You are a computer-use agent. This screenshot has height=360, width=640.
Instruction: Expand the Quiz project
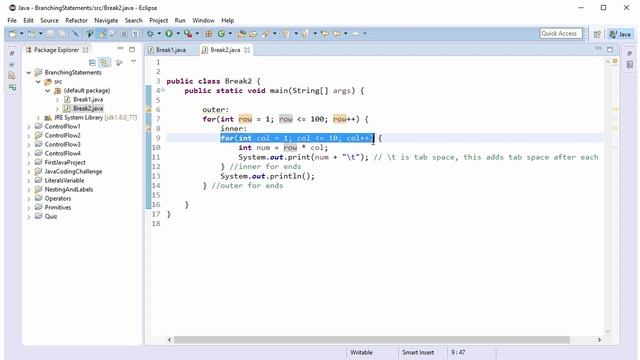(29, 217)
